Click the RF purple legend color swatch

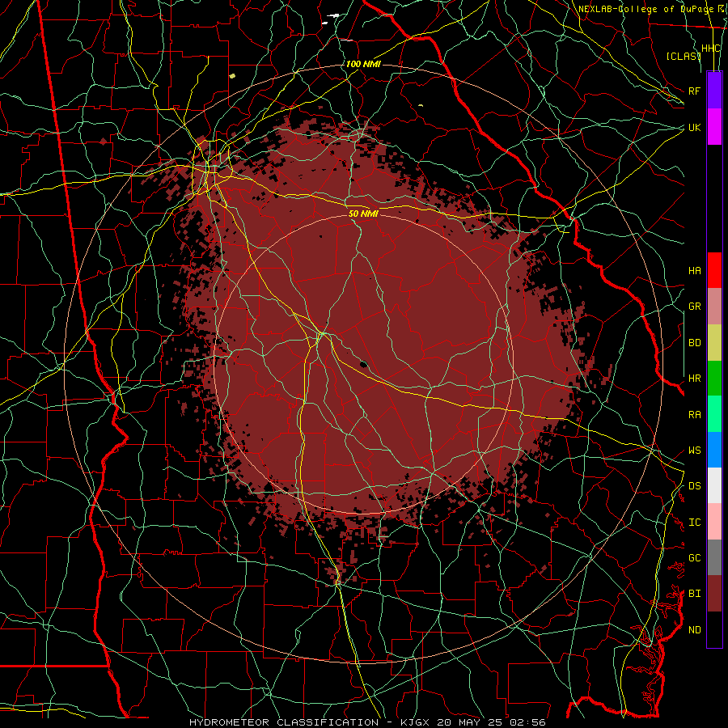(x=714, y=90)
